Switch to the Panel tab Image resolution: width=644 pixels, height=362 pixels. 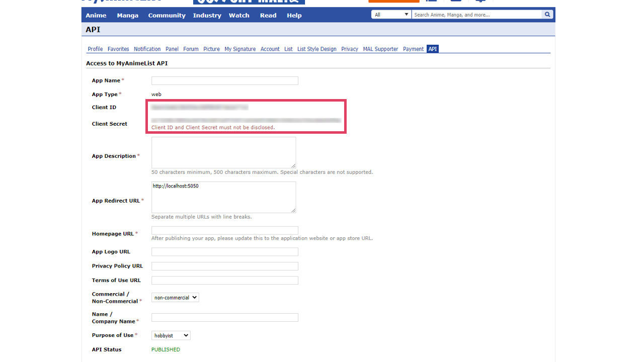coord(172,49)
